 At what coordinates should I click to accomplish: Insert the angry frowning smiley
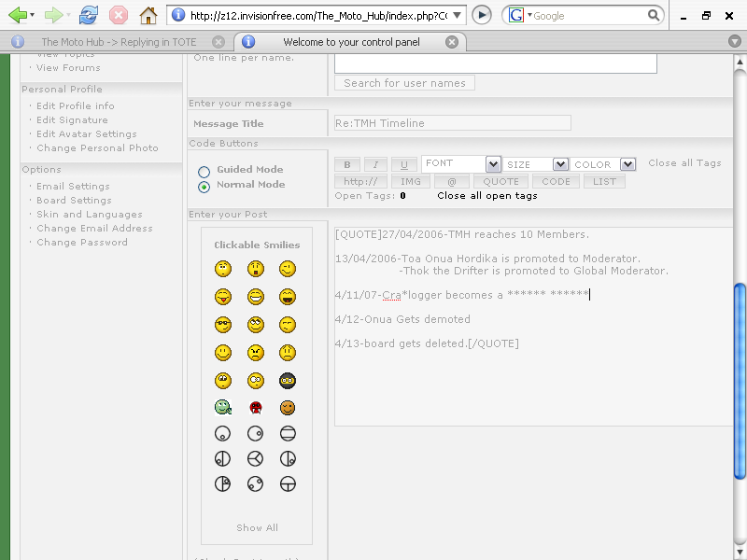pyautogui.click(x=256, y=353)
